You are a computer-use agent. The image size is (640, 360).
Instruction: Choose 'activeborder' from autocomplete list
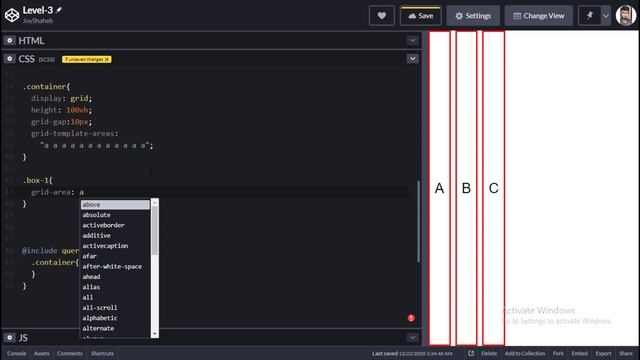pos(115,225)
